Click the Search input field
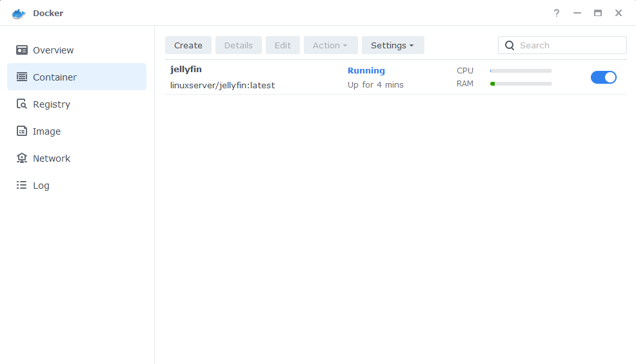 (x=562, y=45)
